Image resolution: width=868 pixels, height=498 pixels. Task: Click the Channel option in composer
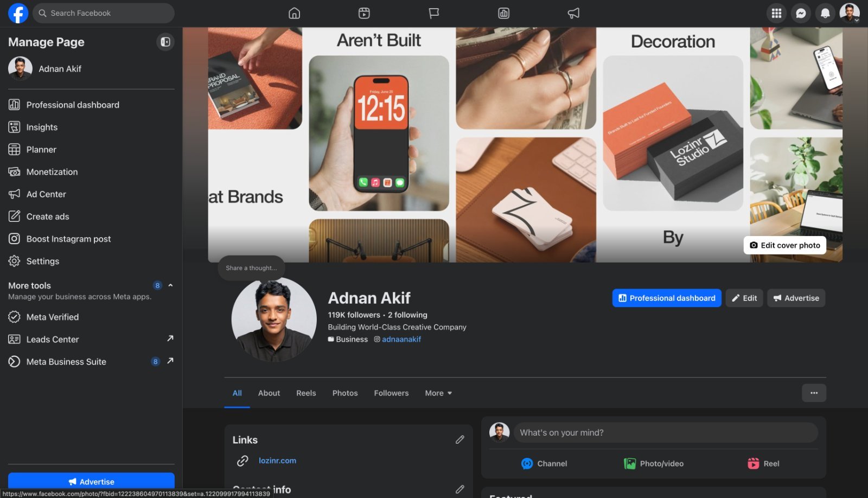[x=544, y=463]
